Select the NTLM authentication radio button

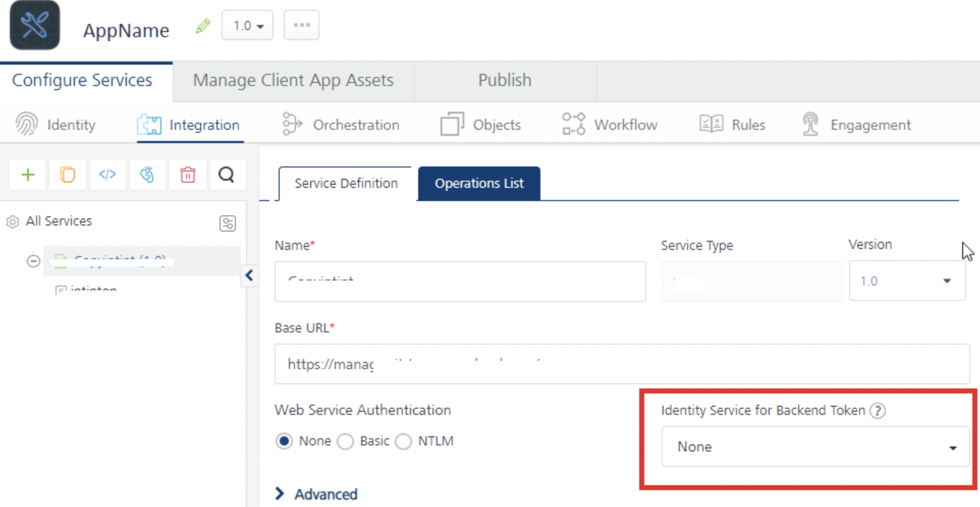[404, 441]
